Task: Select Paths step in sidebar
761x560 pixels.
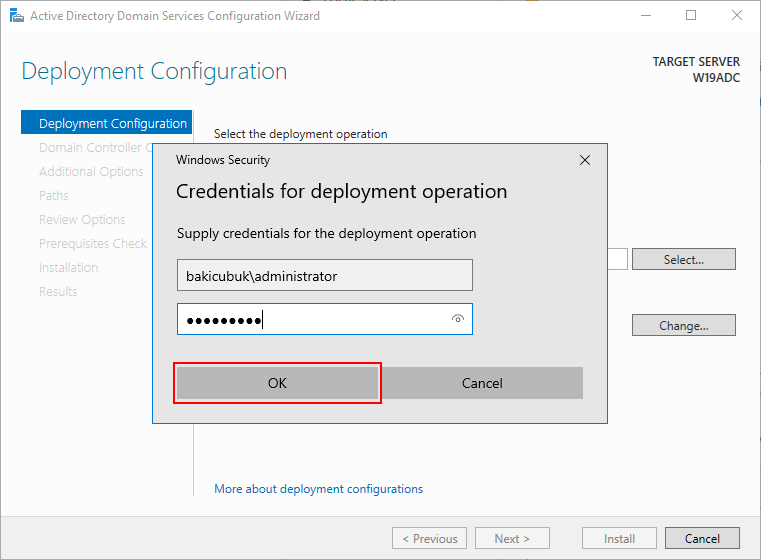Action: 53,196
